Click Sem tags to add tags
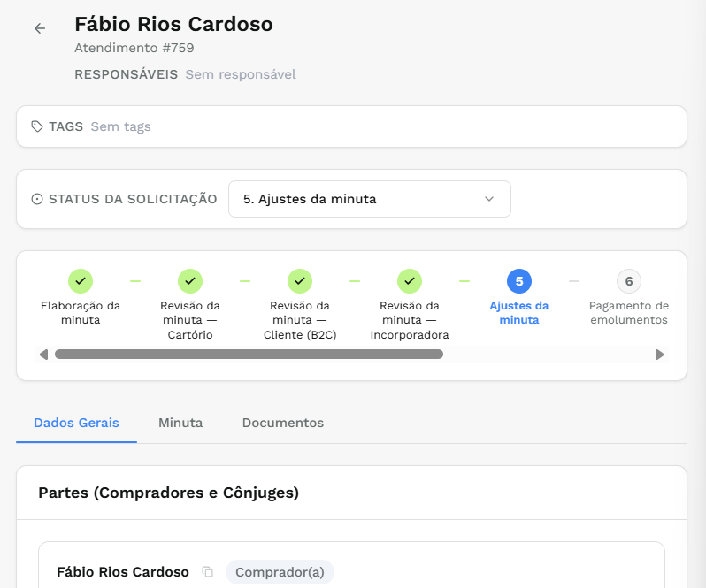The width and height of the screenshot is (706, 588). (120, 126)
